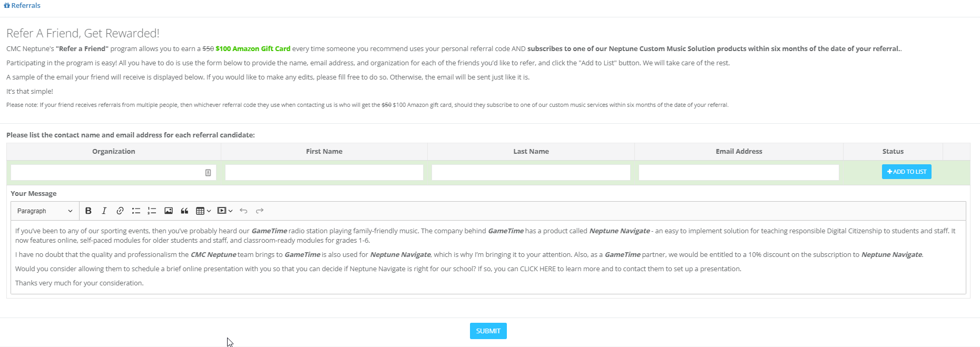Open the insert media dropdown
This screenshot has width=980, height=347.
tap(225, 211)
